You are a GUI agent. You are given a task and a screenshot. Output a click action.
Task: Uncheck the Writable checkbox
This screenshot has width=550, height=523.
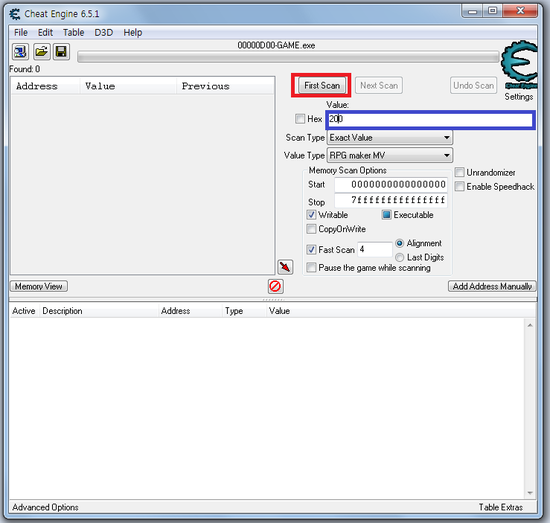pyautogui.click(x=311, y=215)
